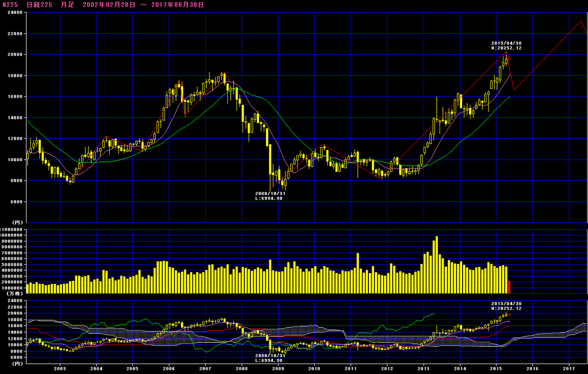Screen dimensions: 588x374
Task: Click the 2017 year label on the time axis
Action: pyautogui.click(x=569, y=368)
